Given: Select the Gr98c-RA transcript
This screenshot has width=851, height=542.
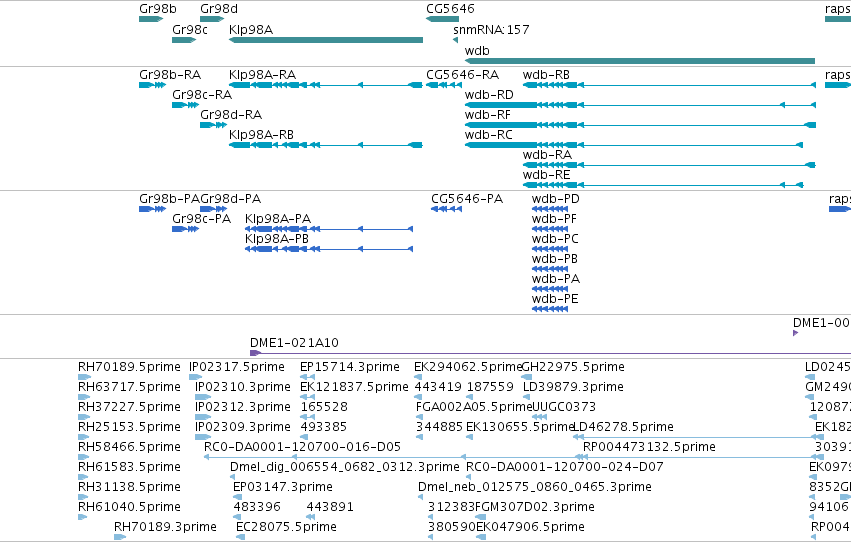Looking at the screenshot, I should pyautogui.click(x=185, y=105).
